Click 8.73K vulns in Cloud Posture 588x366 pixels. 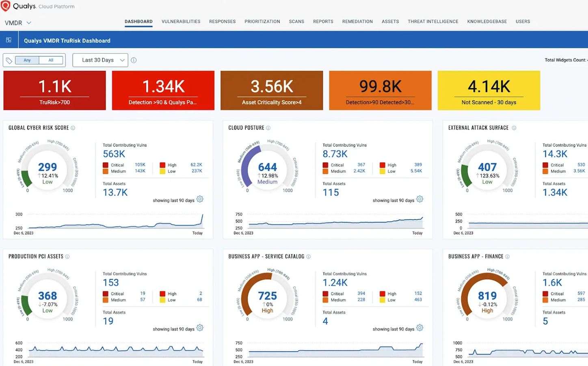tap(335, 154)
